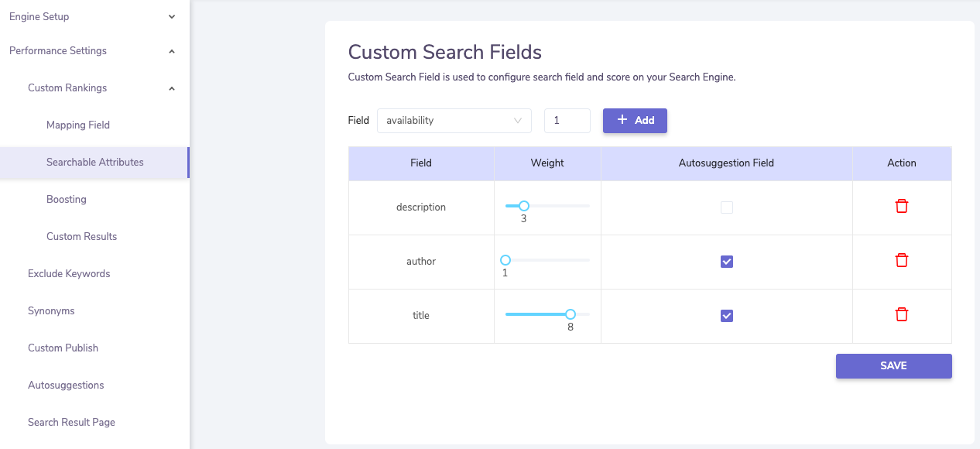Open the Field availability dropdown
The height and width of the screenshot is (449, 980).
coord(454,121)
